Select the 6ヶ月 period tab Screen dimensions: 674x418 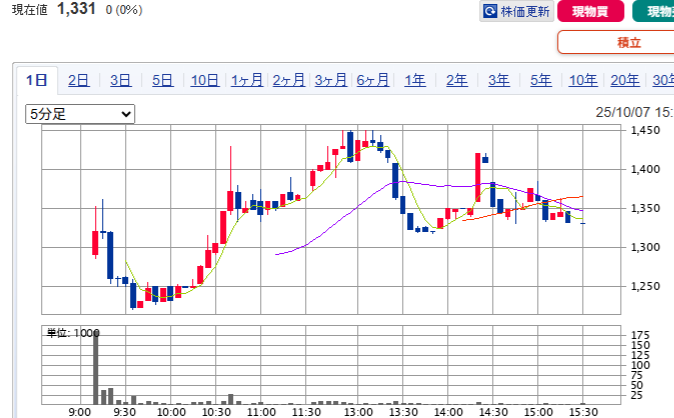pyautogui.click(x=372, y=81)
